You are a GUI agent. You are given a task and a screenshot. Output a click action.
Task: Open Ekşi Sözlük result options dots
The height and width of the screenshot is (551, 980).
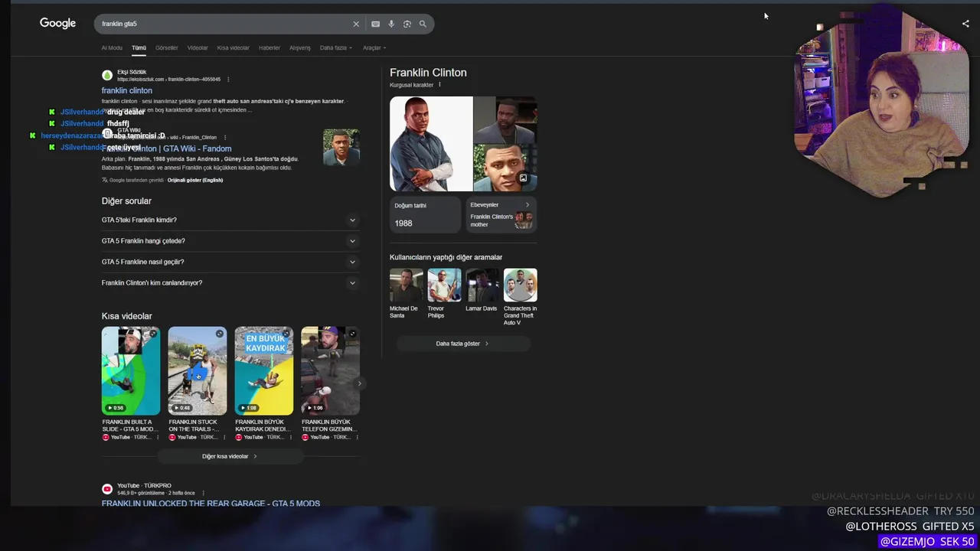[228, 79]
